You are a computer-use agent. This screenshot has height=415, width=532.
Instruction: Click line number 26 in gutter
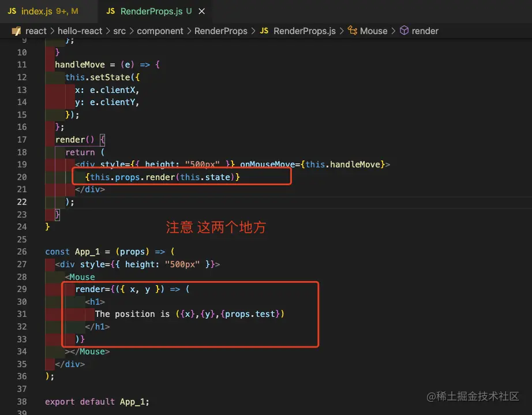22,252
